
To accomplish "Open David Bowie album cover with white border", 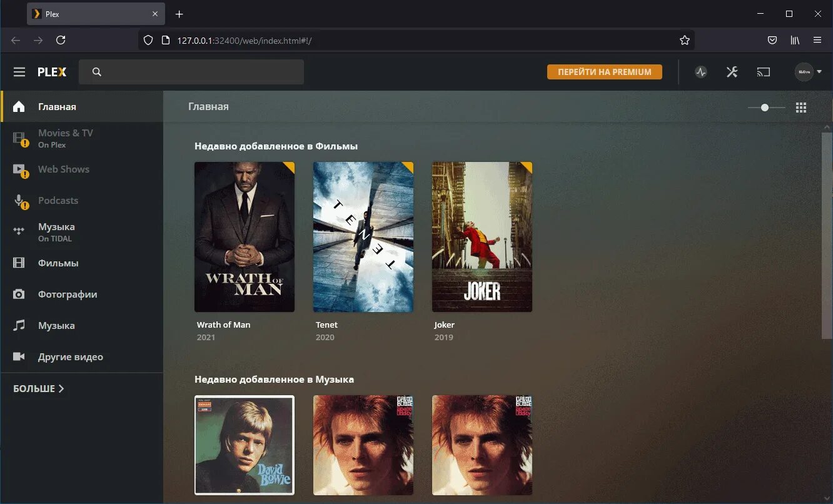I will (x=245, y=445).
